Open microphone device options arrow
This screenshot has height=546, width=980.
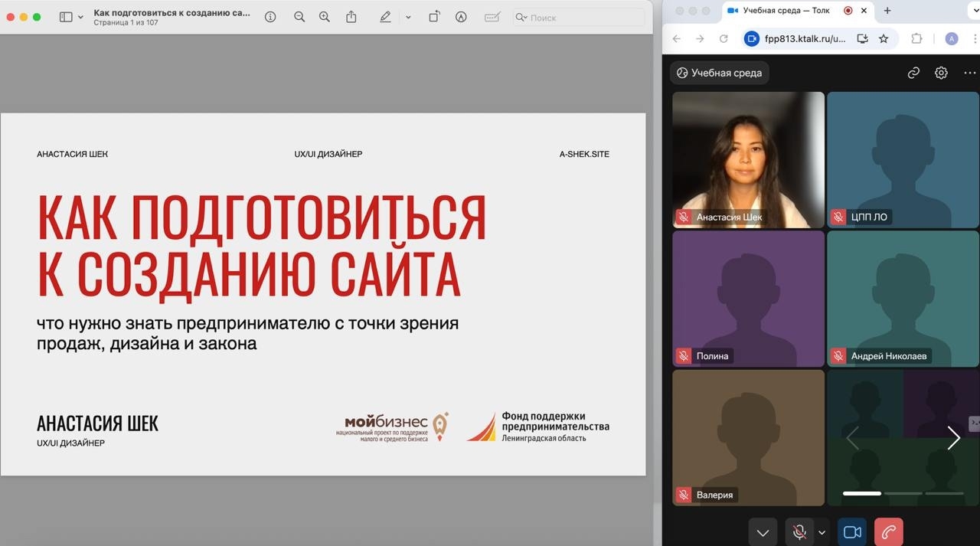click(822, 532)
